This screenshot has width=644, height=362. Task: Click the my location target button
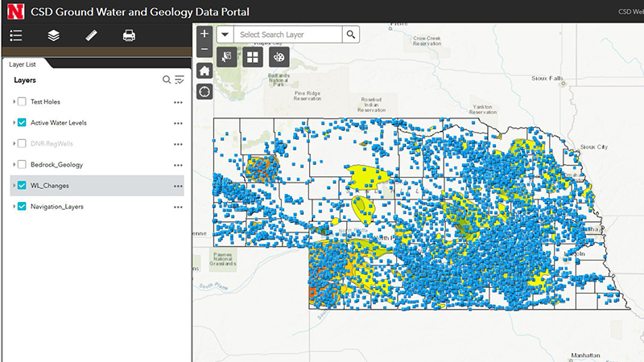204,90
